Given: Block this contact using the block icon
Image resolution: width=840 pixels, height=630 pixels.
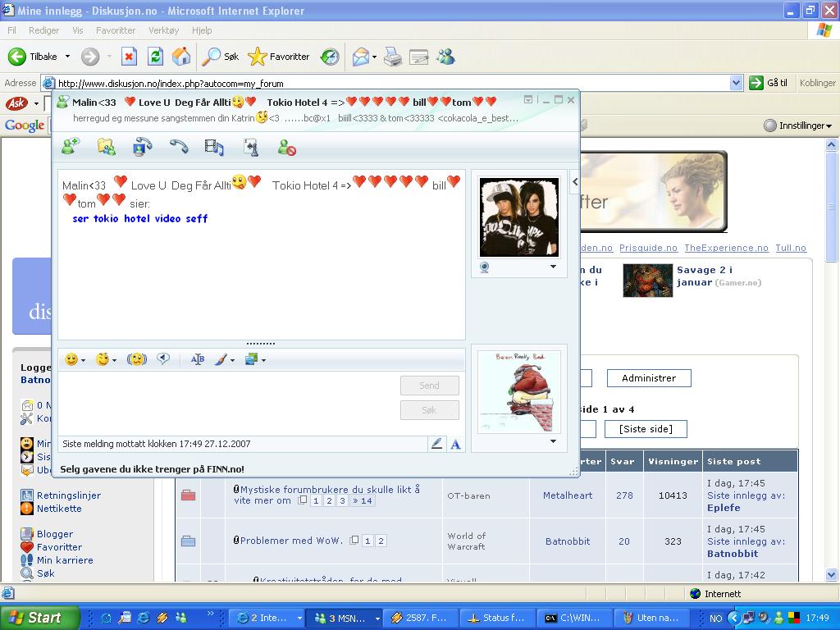Looking at the screenshot, I should point(286,148).
